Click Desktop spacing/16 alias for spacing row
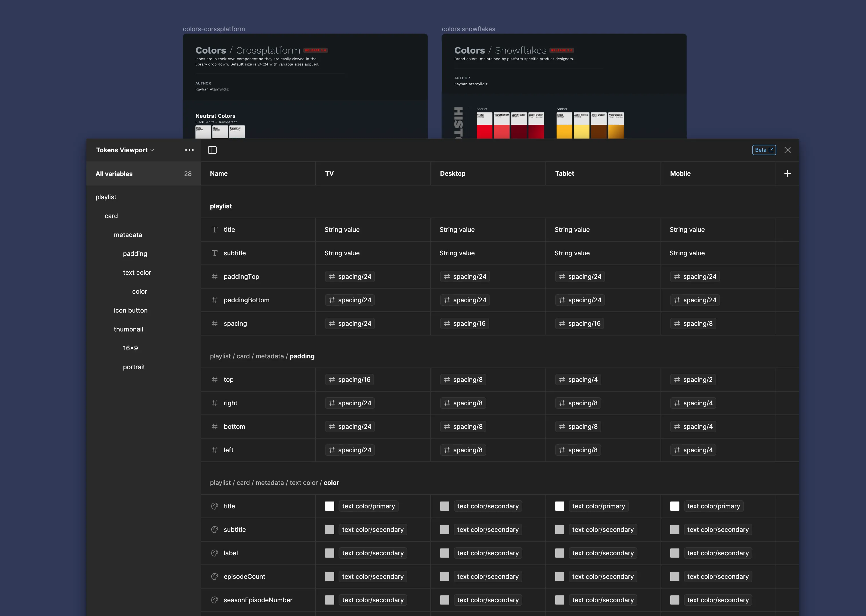Image resolution: width=866 pixels, height=616 pixels. [464, 324]
